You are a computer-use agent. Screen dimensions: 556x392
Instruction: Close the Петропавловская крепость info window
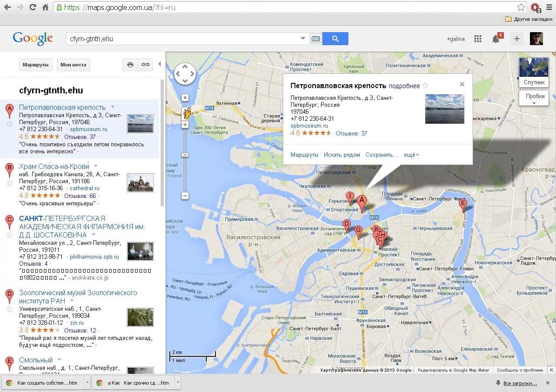coord(462,84)
